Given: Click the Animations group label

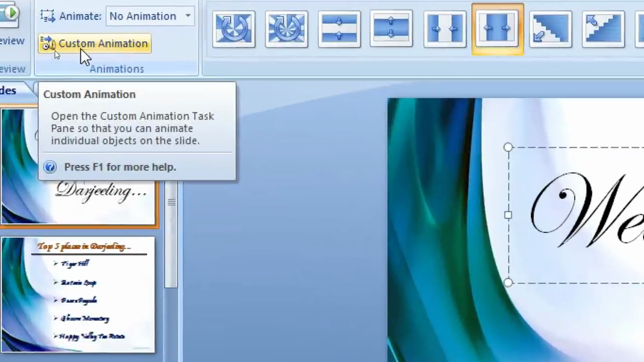Looking at the screenshot, I should point(117,69).
